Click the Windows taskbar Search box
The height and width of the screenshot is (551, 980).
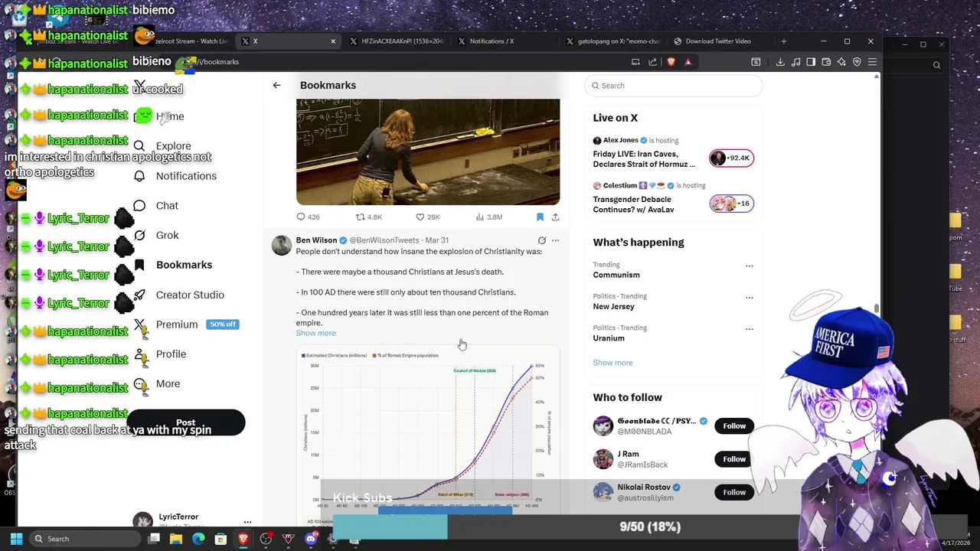point(84,539)
